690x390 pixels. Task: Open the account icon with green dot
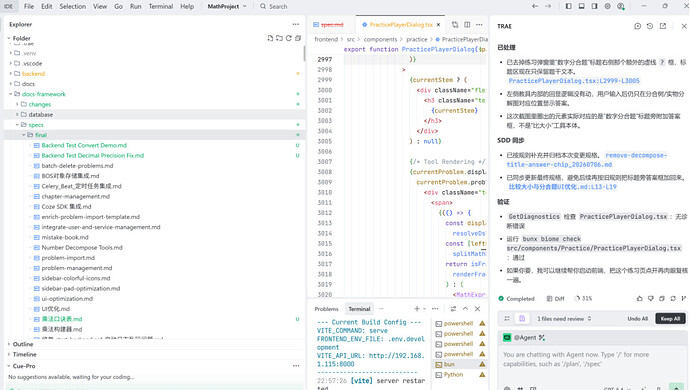(x=621, y=6)
